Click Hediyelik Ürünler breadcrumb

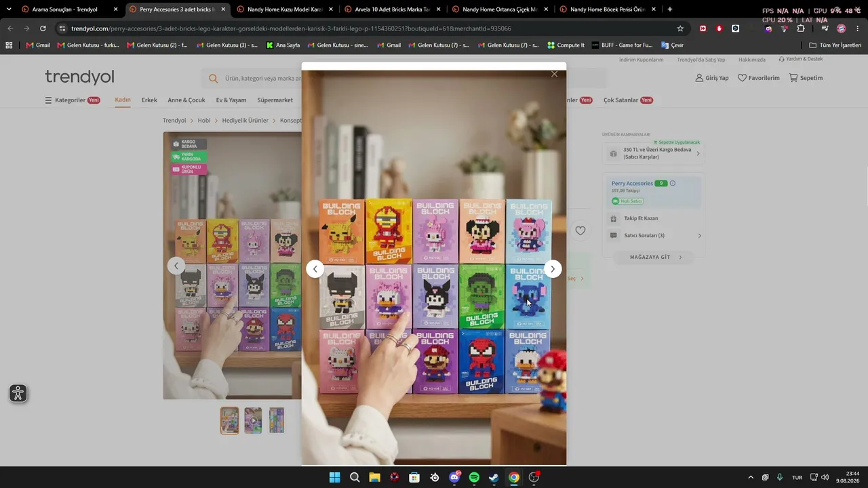tap(245, 121)
